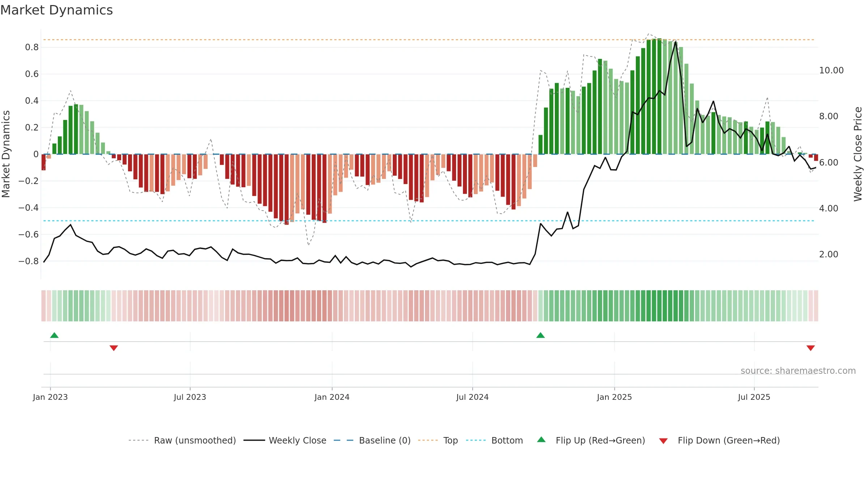Click the Market Dynamics y-axis title
868x488 pixels.
click(x=6, y=154)
